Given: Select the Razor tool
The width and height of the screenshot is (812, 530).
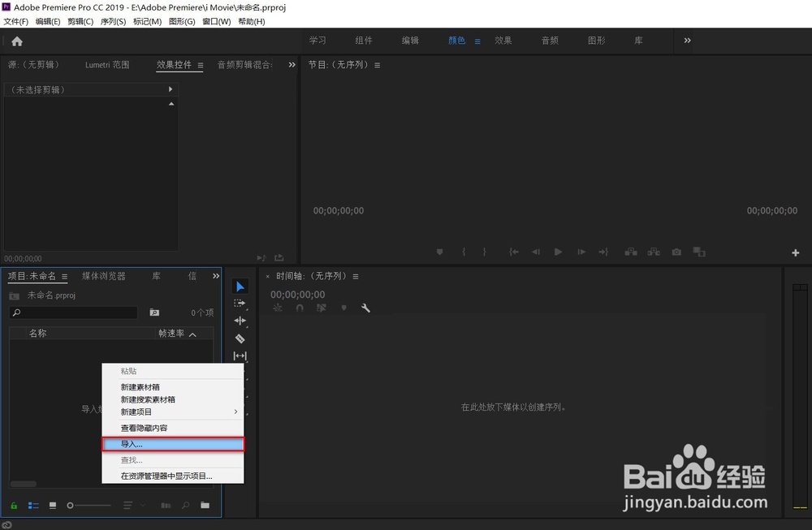Looking at the screenshot, I should pos(240,338).
